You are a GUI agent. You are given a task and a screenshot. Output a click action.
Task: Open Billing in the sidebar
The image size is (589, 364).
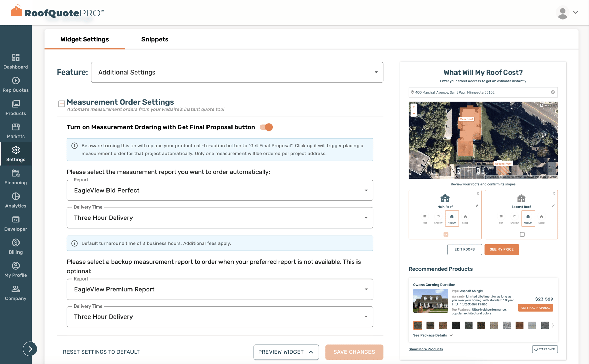[16, 247]
